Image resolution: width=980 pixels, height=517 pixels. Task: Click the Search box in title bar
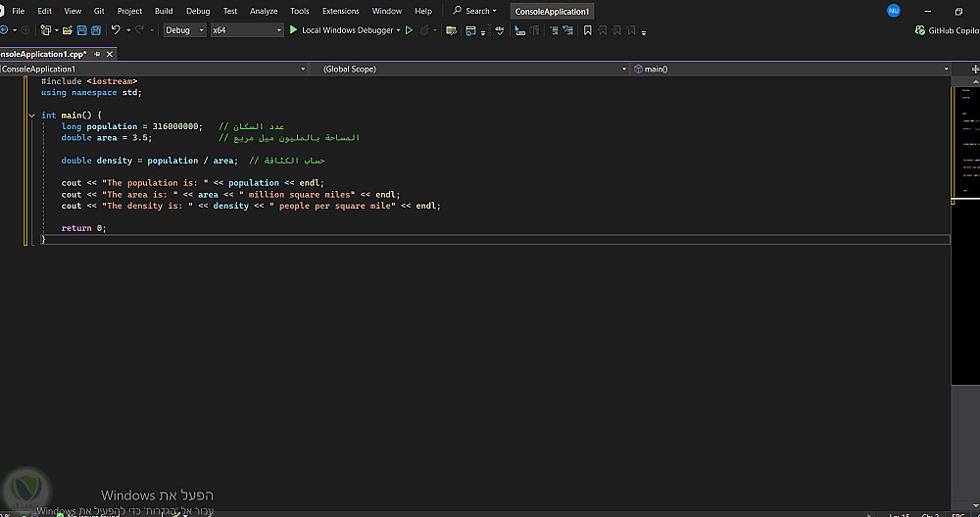click(475, 11)
